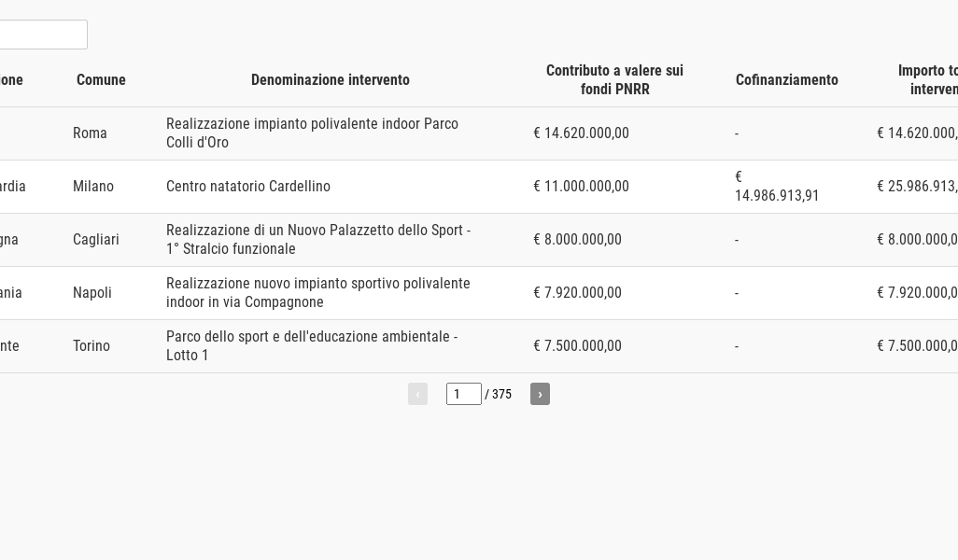This screenshot has height=560, width=958.
Task: Click the € 7.920.000,00 PNRR contribution value
Action: (x=577, y=292)
